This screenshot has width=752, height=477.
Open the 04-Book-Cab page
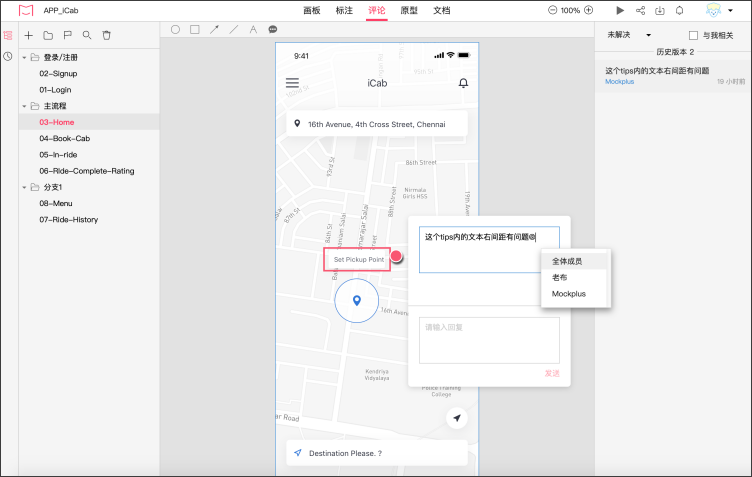point(65,138)
